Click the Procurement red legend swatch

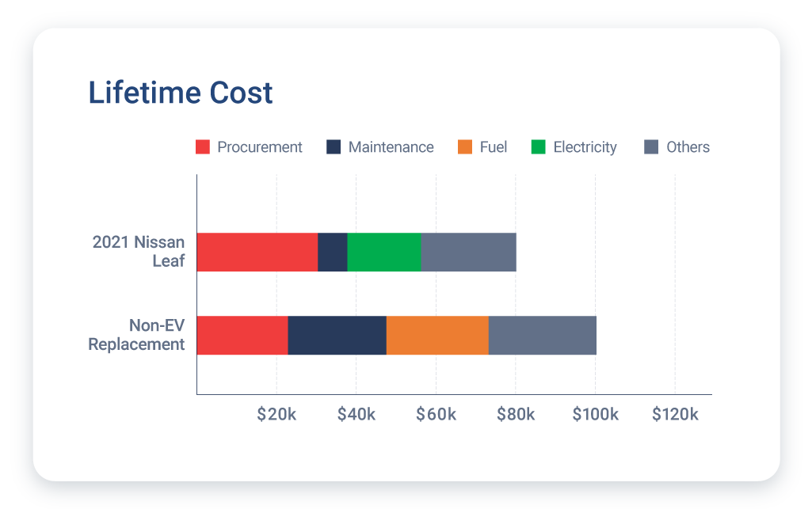pos(201,147)
